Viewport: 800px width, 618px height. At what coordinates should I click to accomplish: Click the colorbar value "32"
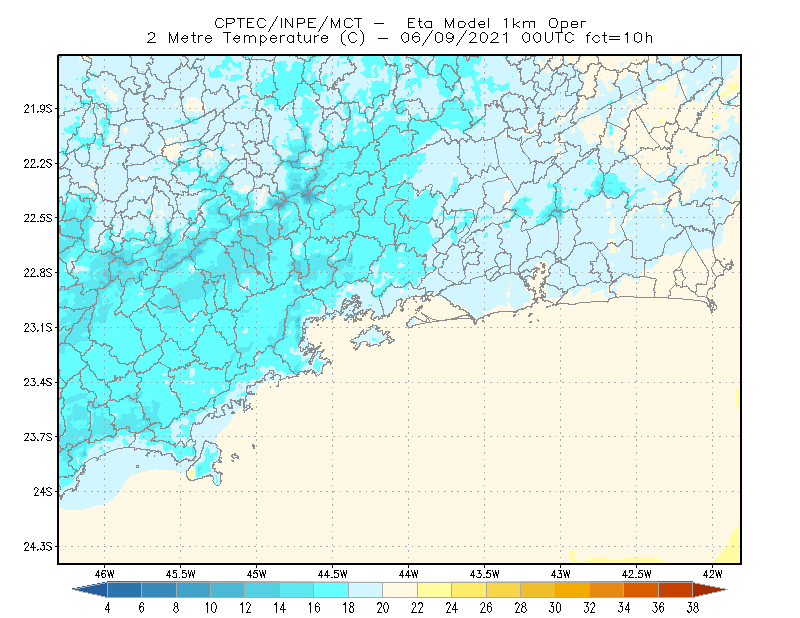[x=590, y=608]
